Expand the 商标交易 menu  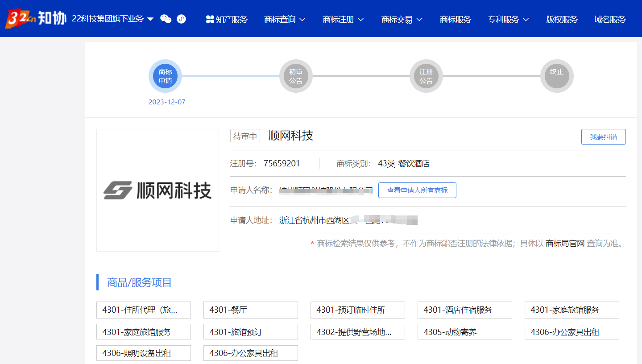[402, 19]
